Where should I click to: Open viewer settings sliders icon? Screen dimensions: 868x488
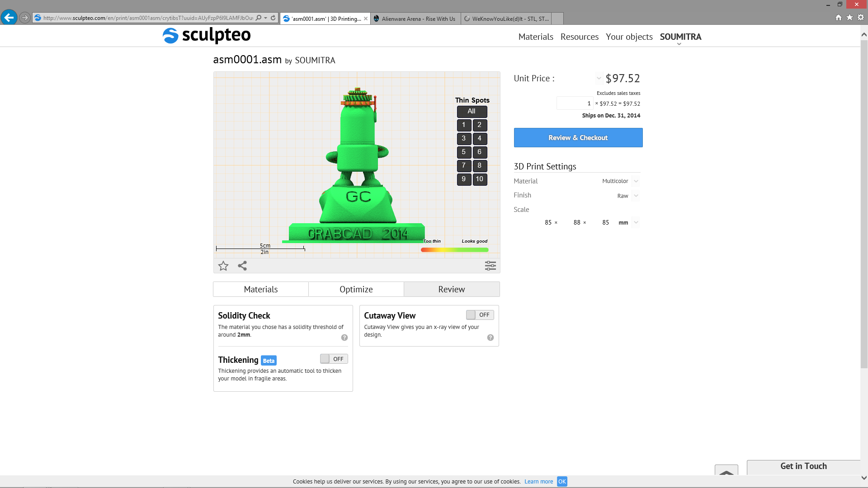(x=491, y=266)
